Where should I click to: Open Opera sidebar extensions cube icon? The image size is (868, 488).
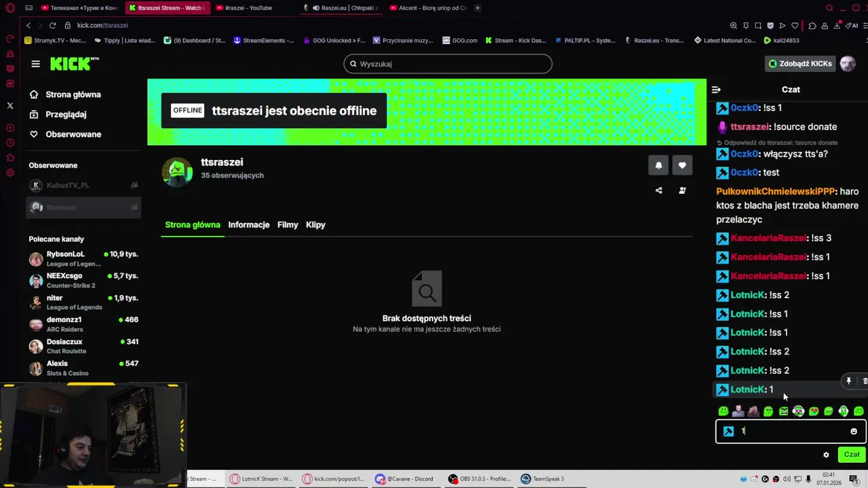(10, 158)
